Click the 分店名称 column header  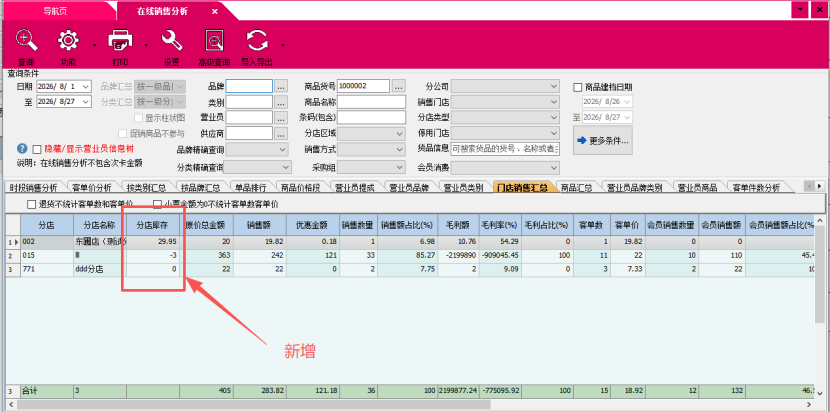pyautogui.click(x=100, y=225)
